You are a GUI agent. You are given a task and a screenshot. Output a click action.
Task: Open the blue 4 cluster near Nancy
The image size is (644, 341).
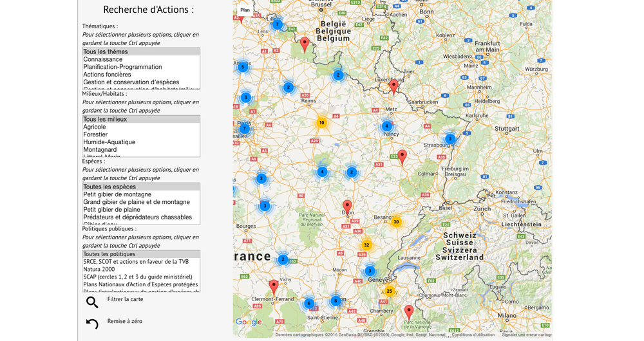[386, 126]
